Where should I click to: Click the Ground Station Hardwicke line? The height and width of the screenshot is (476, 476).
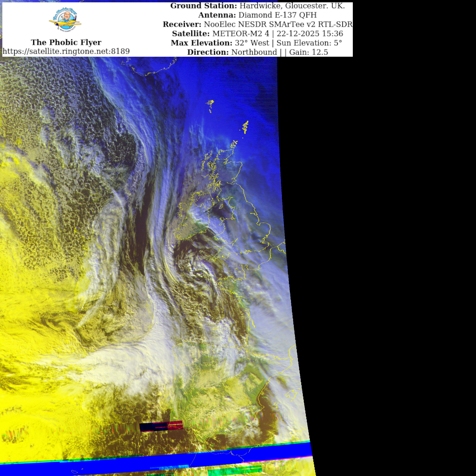pos(258,6)
